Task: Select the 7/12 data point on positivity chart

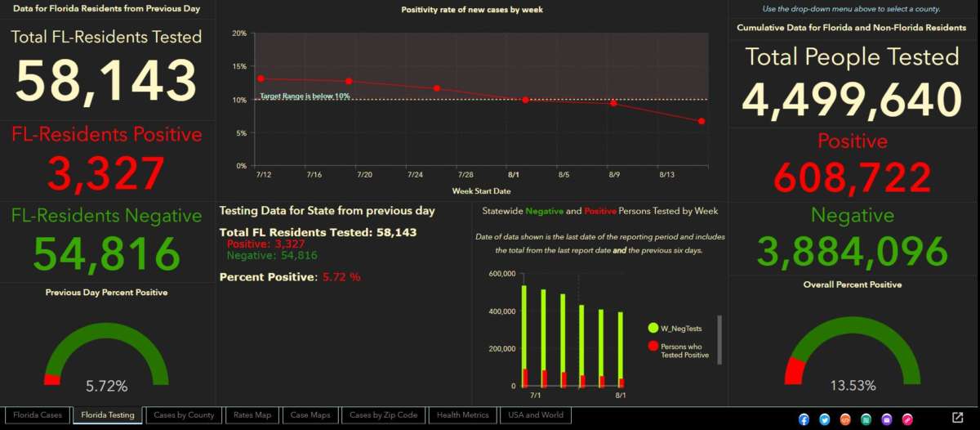Action: point(261,78)
